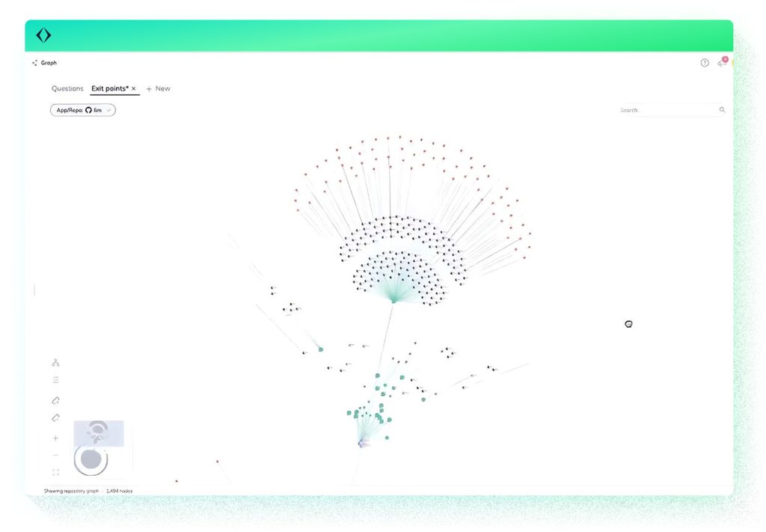Click the search magnifier icon
The width and height of the screenshot is (766, 532).
coord(722,110)
